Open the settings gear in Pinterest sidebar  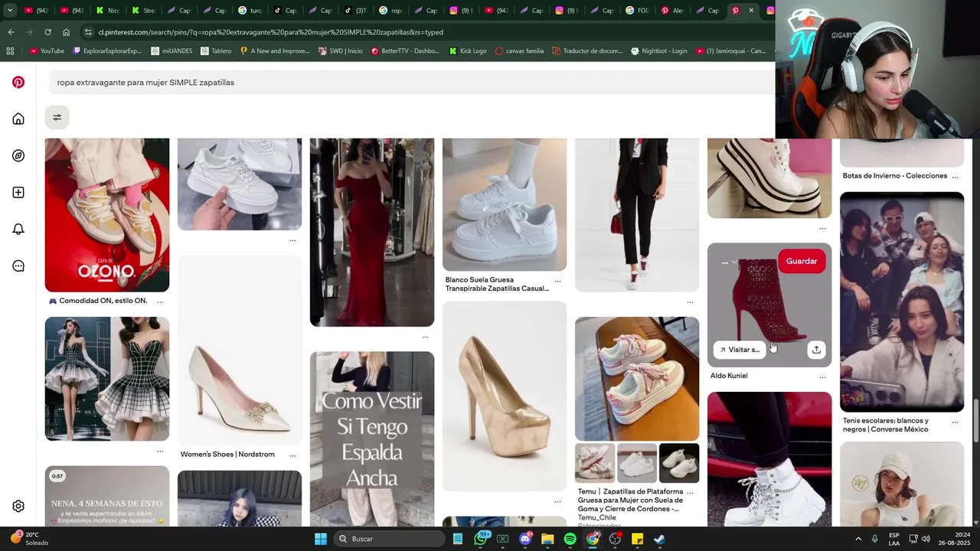(18, 506)
